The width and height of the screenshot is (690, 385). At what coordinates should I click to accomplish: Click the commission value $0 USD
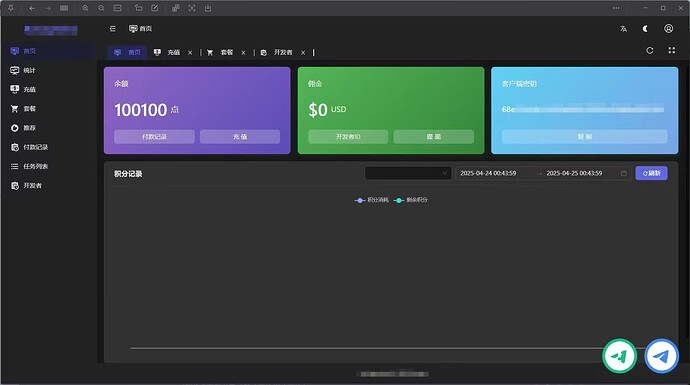point(327,110)
